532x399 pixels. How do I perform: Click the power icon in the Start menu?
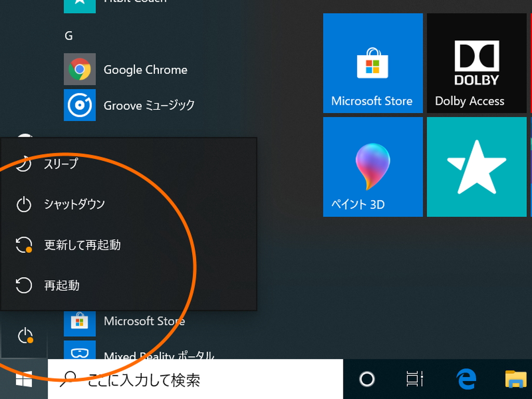pyautogui.click(x=24, y=335)
